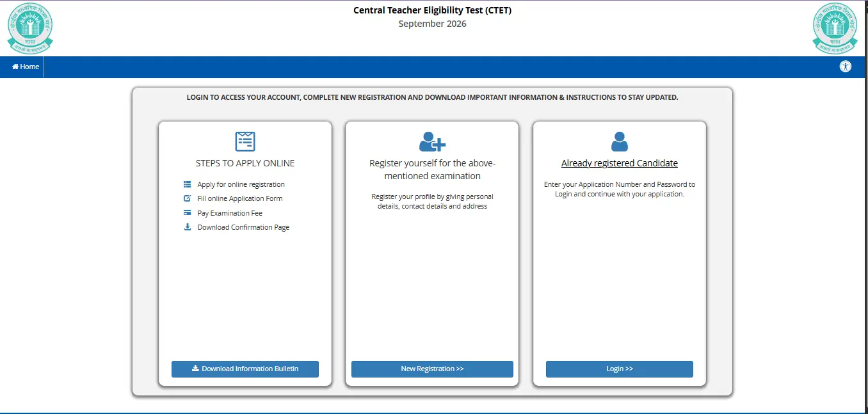This screenshot has height=414, width=868.
Task: Click the right CBSE logo
Action: point(834,28)
